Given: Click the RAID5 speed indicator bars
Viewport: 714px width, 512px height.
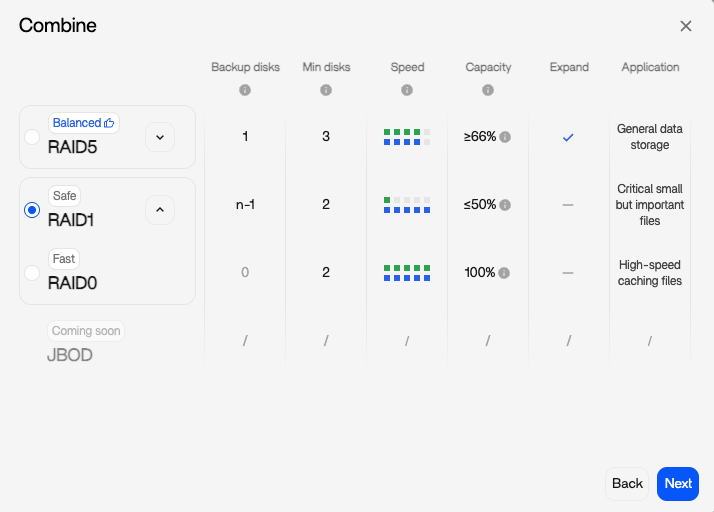Looking at the screenshot, I should coord(407,137).
